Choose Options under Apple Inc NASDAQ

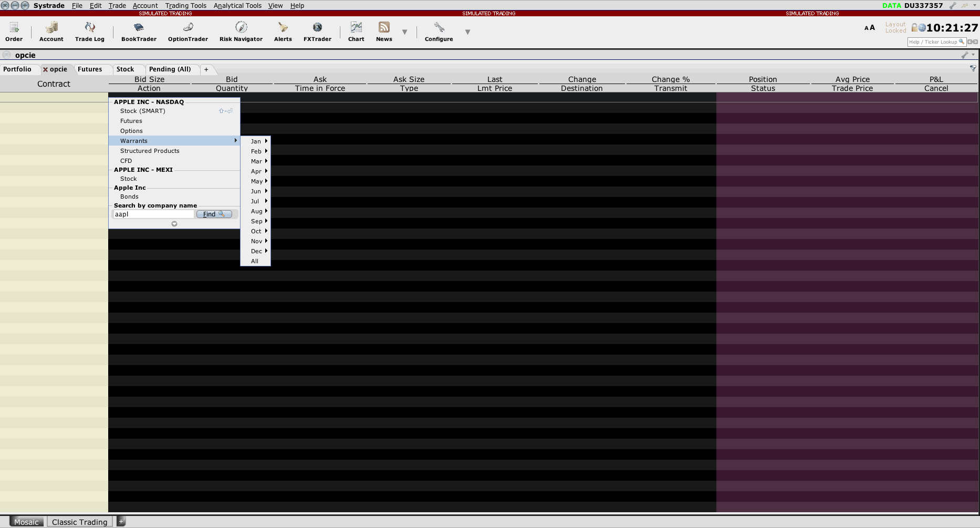tap(174, 131)
